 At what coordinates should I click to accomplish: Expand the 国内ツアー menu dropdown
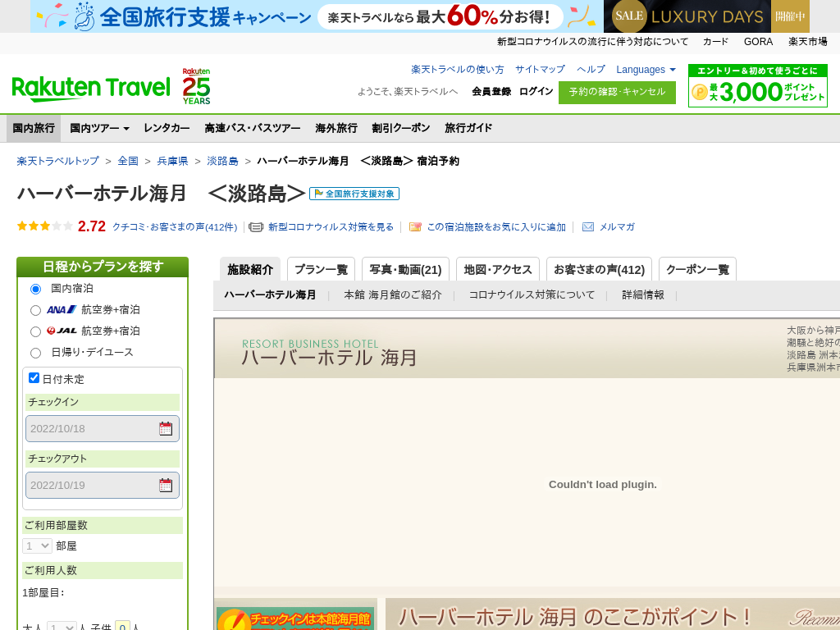point(99,128)
